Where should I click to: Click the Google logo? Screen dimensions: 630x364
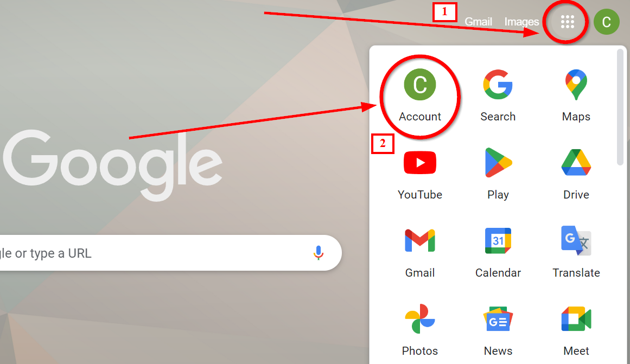pos(112,164)
